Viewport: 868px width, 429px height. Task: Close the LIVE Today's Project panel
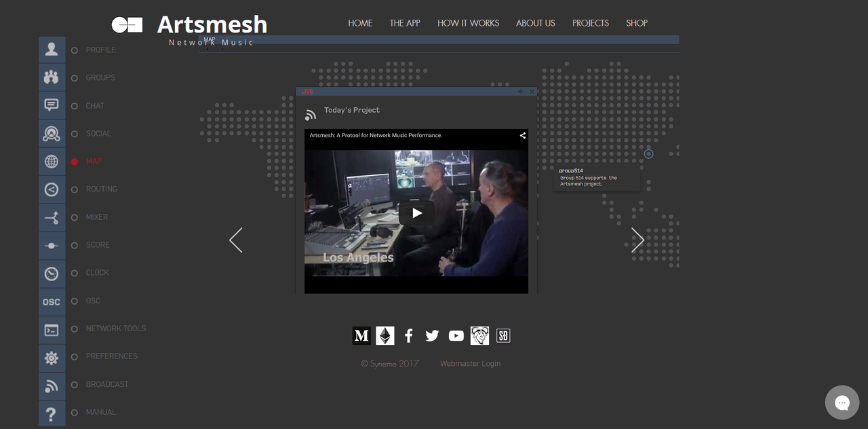pos(532,91)
